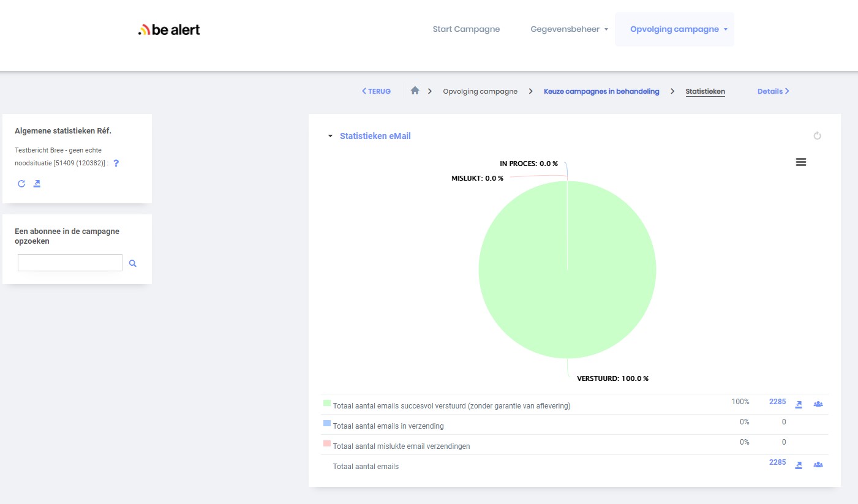858x504 pixels.
Task: Refresh the eMail statistics chart
Action: pos(817,136)
